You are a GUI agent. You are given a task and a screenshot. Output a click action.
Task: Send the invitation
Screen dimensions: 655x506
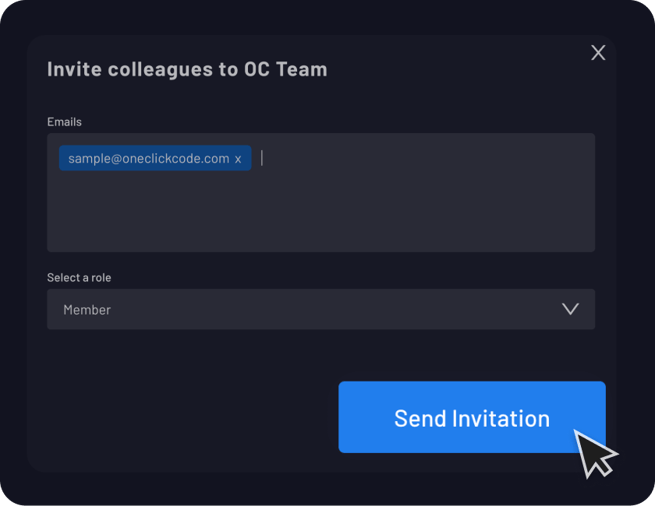[472, 417]
